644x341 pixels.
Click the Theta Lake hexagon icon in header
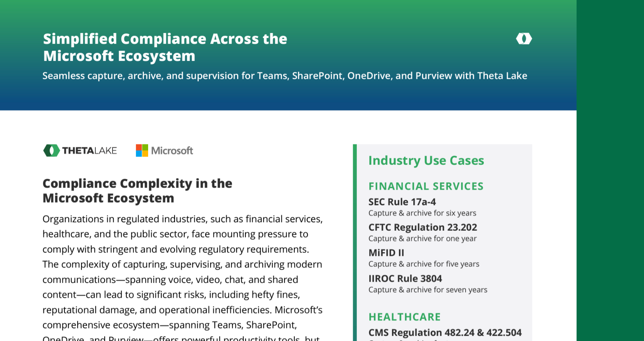click(524, 39)
